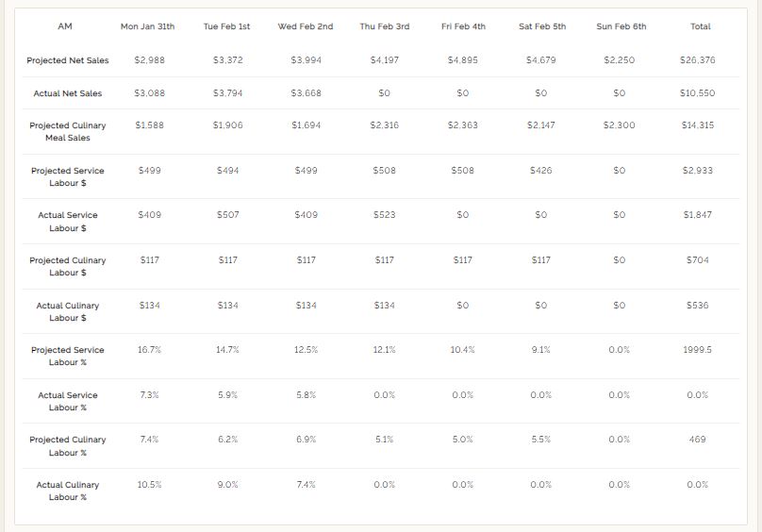Select the Thu Feb 3rd column header

tap(384, 26)
